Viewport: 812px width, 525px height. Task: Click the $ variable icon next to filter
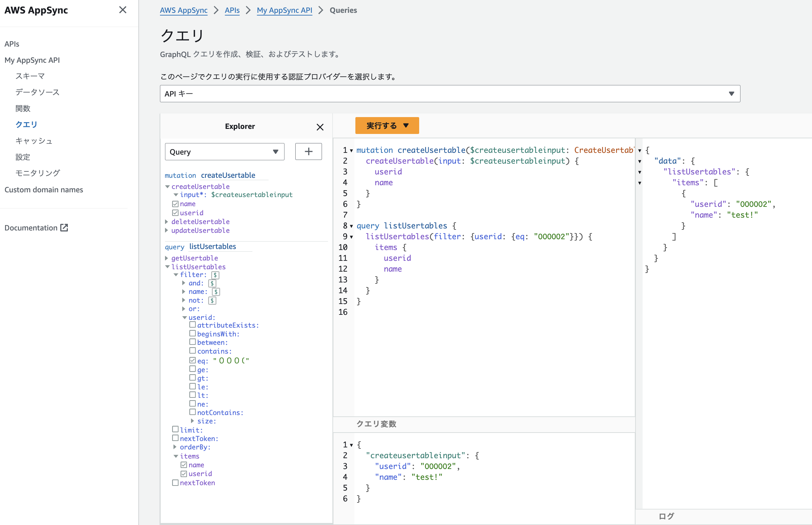[x=215, y=275]
